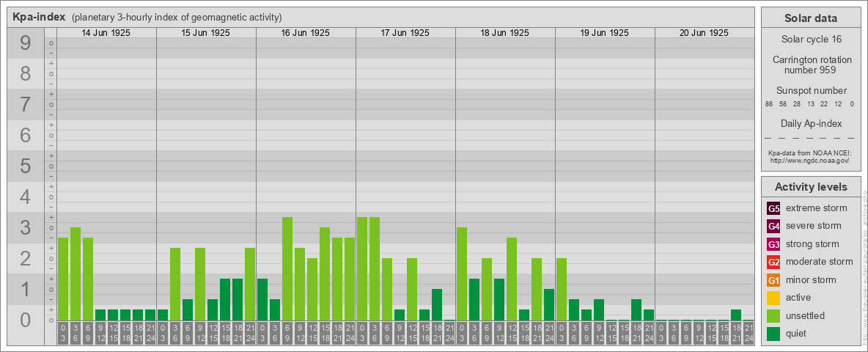
Task: Click the 14 Jun 0–3h bar
Action: pyautogui.click(x=63, y=279)
